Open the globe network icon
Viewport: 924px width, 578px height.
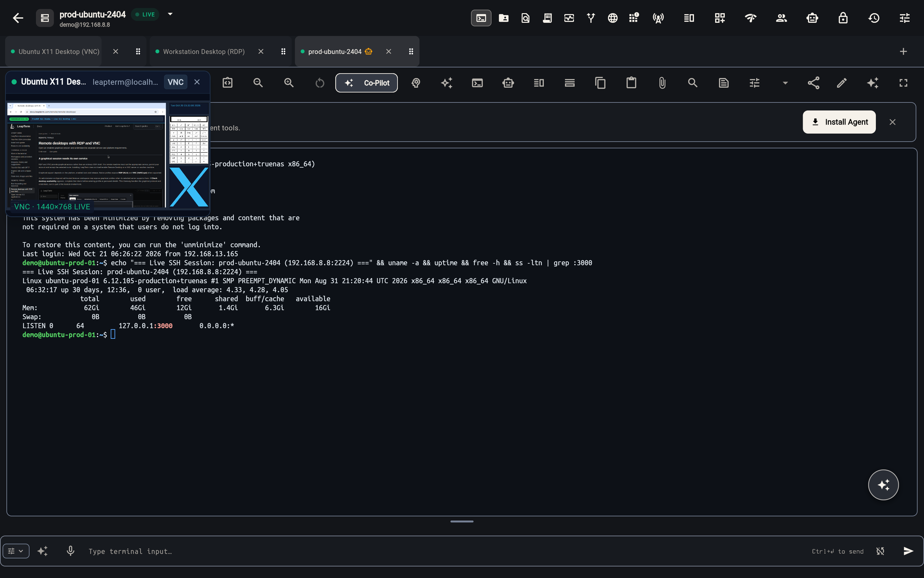pyautogui.click(x=612, y=18)
